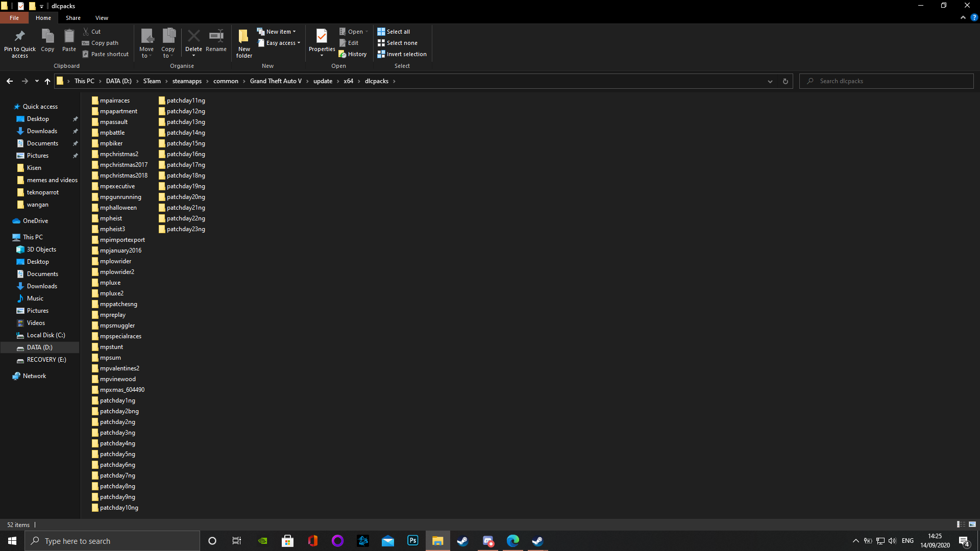
Task: Switch to large thumbnails view layout
Action: 972,524
